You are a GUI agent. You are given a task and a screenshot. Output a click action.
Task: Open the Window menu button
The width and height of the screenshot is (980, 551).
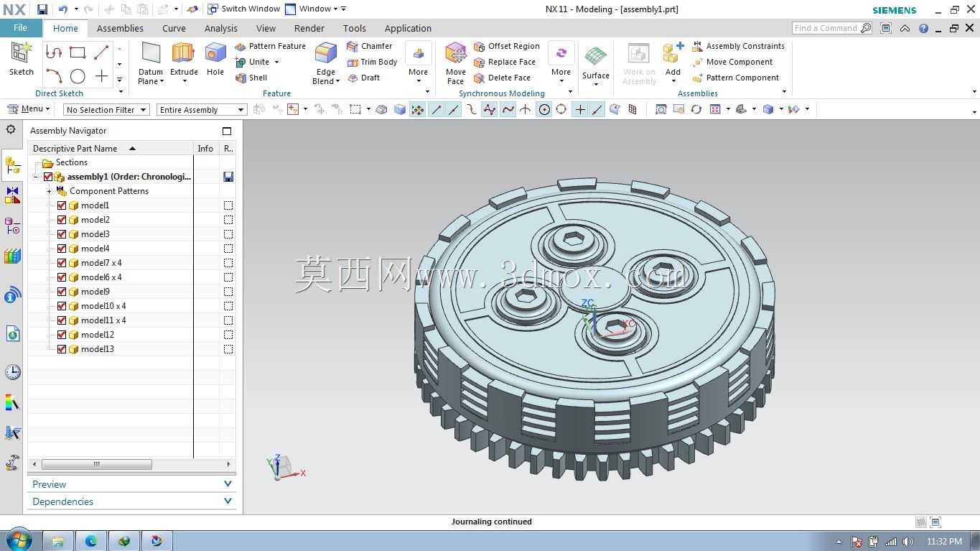point(312,9)
